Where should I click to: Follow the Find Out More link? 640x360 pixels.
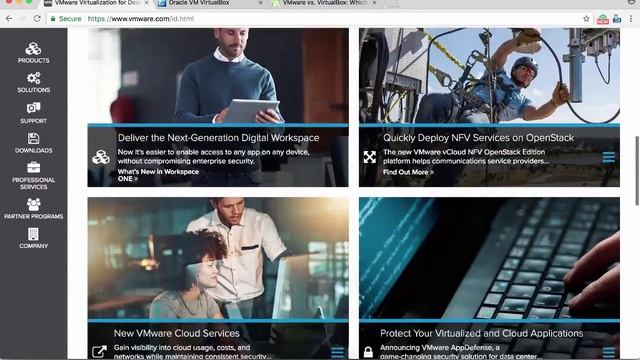click(408, 172)
